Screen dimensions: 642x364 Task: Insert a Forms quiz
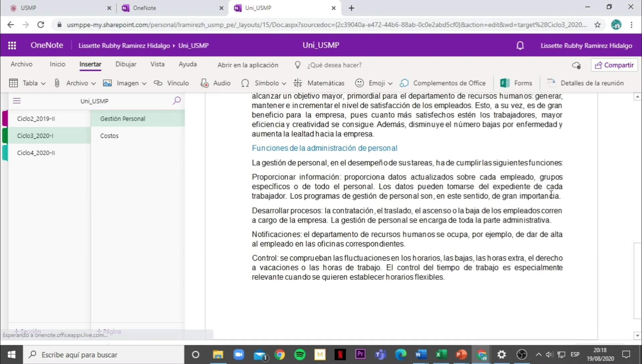516,83
